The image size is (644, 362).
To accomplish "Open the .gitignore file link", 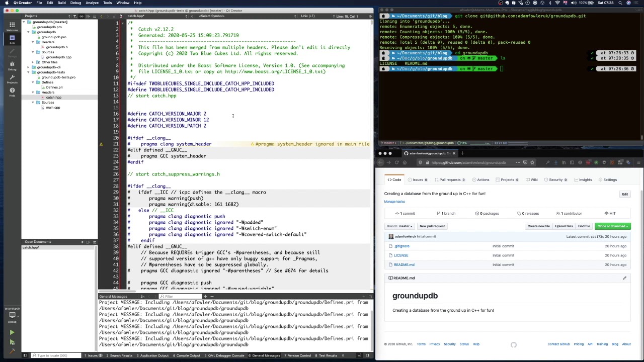I will coord(401,246).
